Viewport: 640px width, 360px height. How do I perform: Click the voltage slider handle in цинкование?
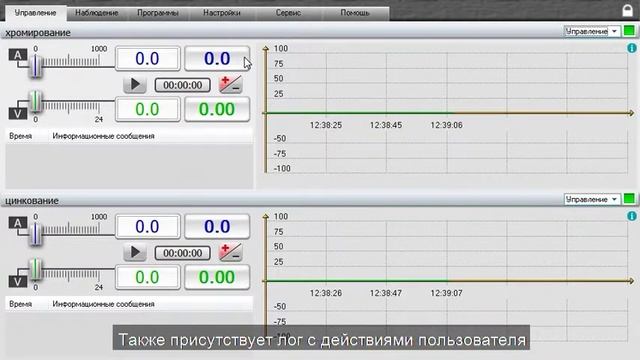(x=36, y=269)
